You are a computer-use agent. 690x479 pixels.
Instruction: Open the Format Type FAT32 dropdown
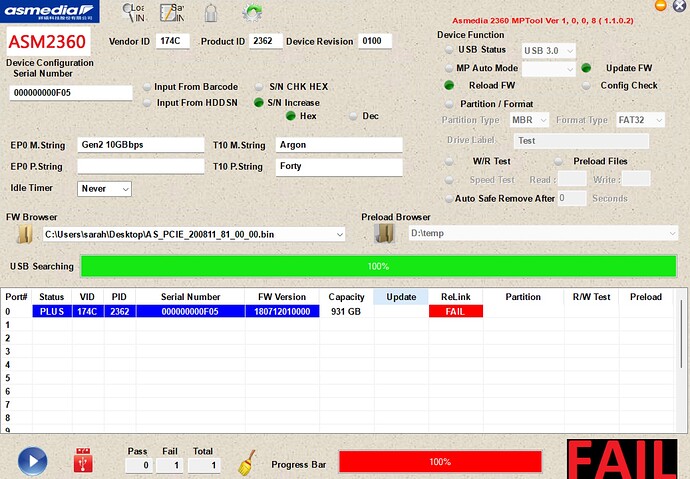tap(640, 120)
